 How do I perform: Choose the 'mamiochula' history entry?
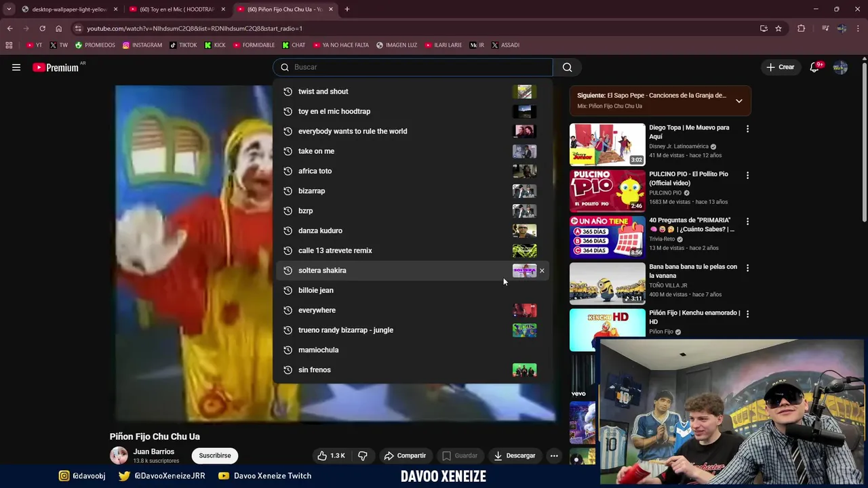coord(412,350)
